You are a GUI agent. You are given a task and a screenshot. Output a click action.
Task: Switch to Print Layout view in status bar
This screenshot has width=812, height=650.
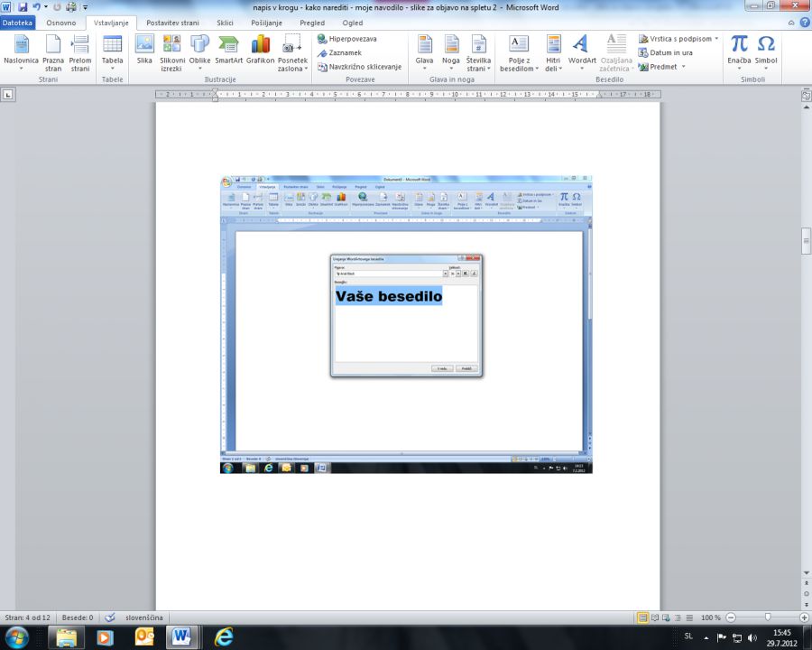[642, 617]
